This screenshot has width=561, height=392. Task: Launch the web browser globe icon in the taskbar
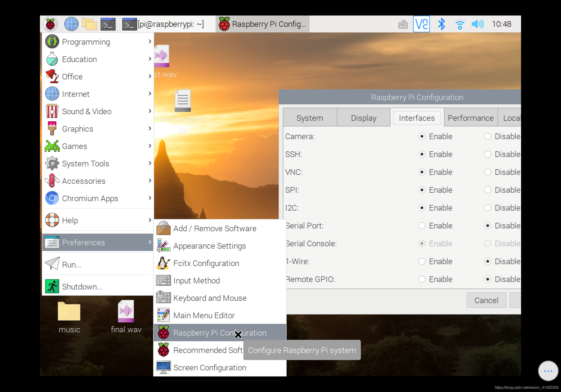(71, 24)
